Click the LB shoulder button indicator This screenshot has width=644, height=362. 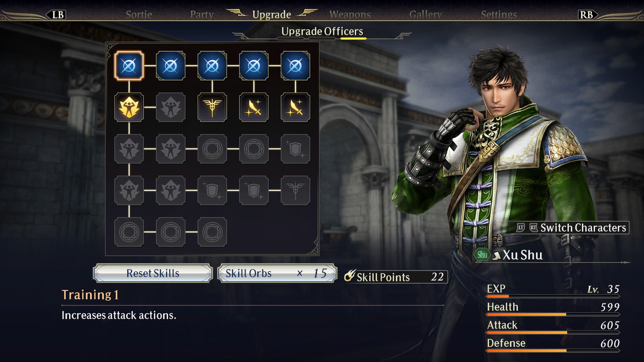(57, 15)
